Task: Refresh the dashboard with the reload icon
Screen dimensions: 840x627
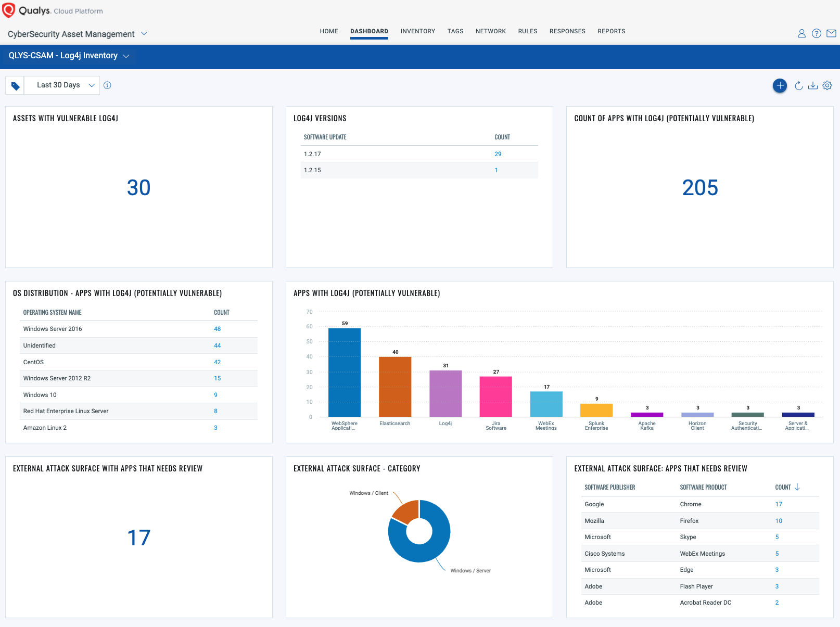Action: click(x=798, y=85)
